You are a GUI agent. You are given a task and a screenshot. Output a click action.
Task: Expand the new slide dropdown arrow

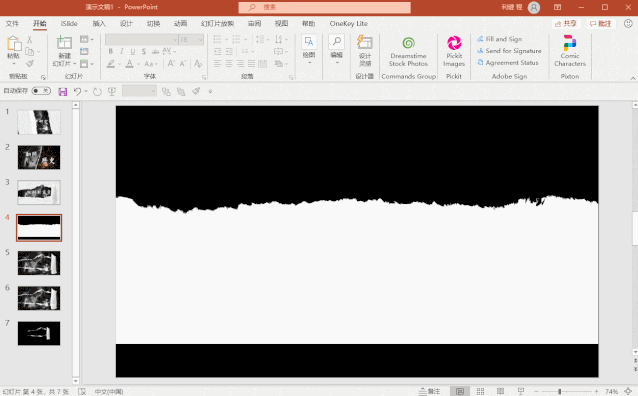tap(74, 64)
